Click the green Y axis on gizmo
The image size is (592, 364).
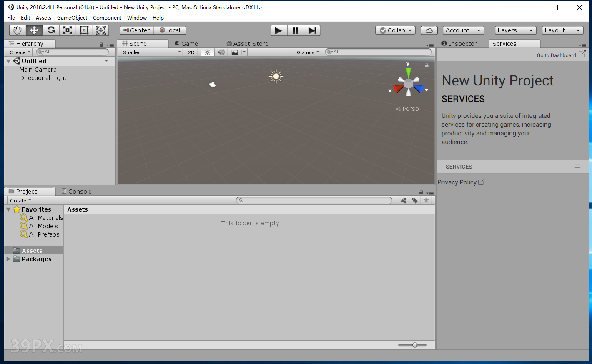pyautogui.click(x=408, y=73)
